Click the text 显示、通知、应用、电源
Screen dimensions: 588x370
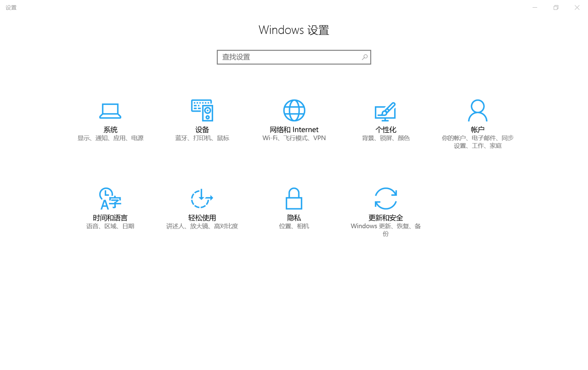(110, 138)
